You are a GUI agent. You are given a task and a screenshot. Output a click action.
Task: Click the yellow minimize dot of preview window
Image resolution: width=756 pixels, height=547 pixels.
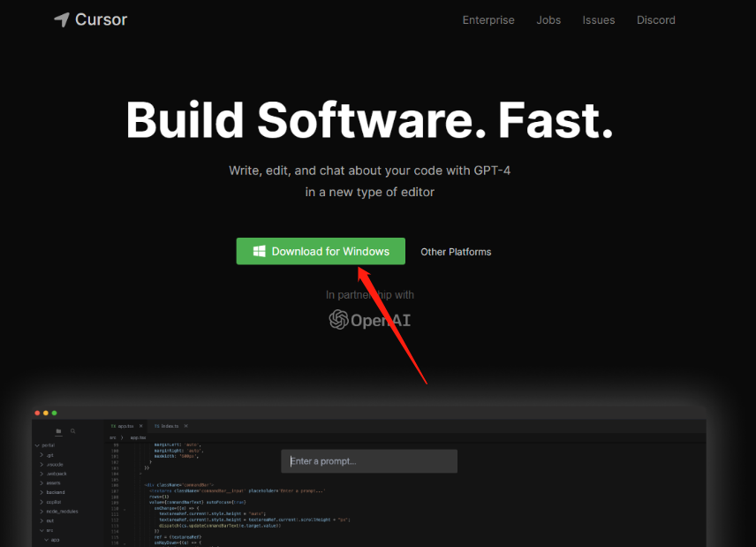coord(46,413)
